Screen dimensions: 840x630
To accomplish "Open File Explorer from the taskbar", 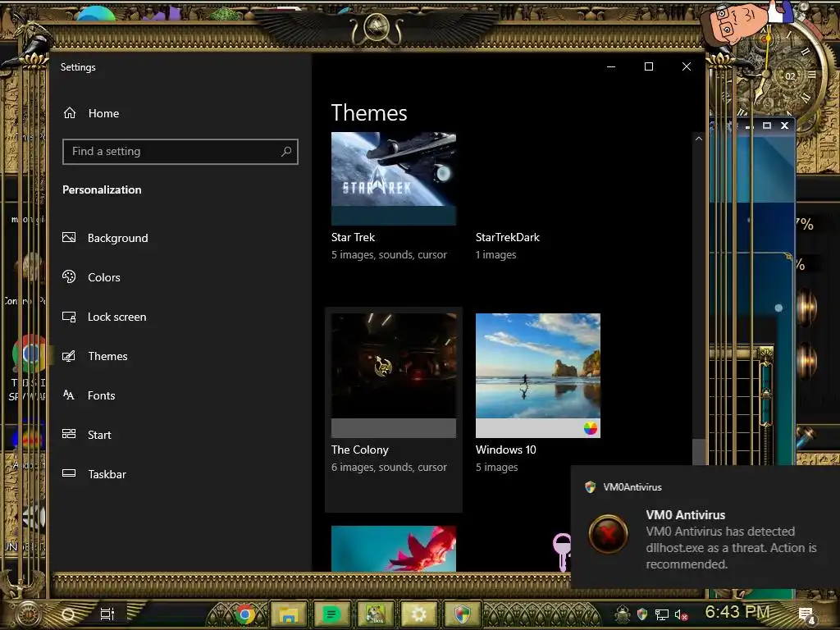I will click(x=288, y=614).
